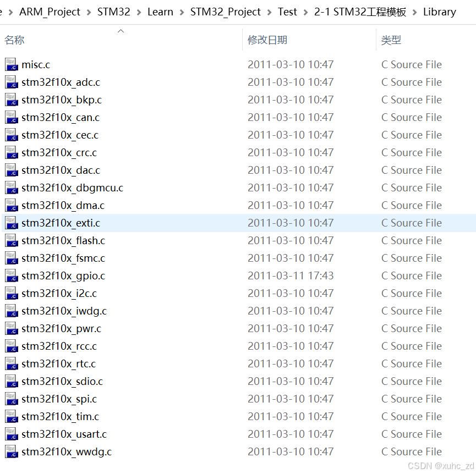Click the stm32f10x_cec.c file icon

[x=12, y=135]
